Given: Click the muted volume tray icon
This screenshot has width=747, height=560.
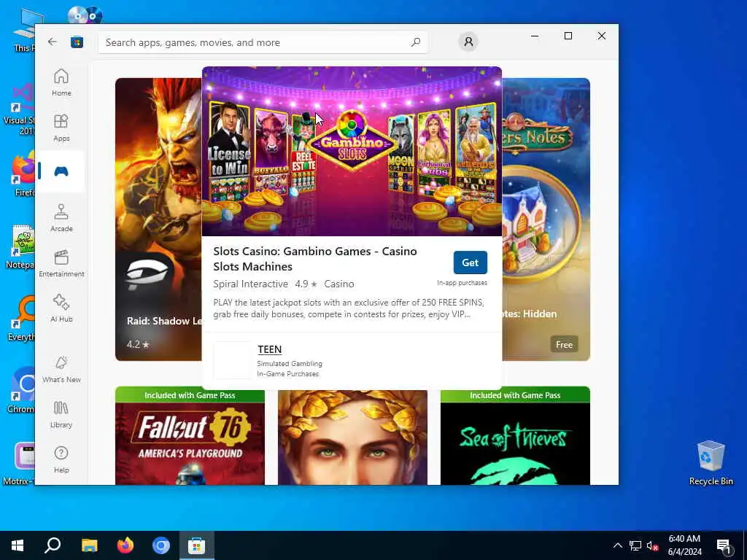Looking at the screenshot, I should click(653, 545).
